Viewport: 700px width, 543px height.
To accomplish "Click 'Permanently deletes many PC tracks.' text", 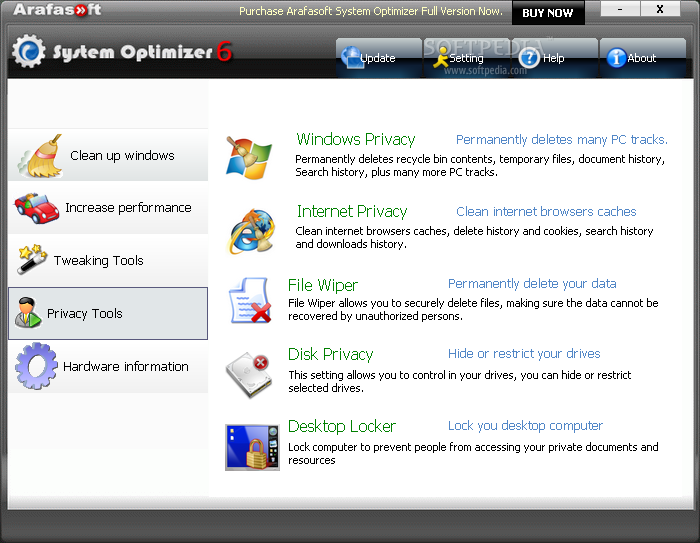I will point(562,140).
